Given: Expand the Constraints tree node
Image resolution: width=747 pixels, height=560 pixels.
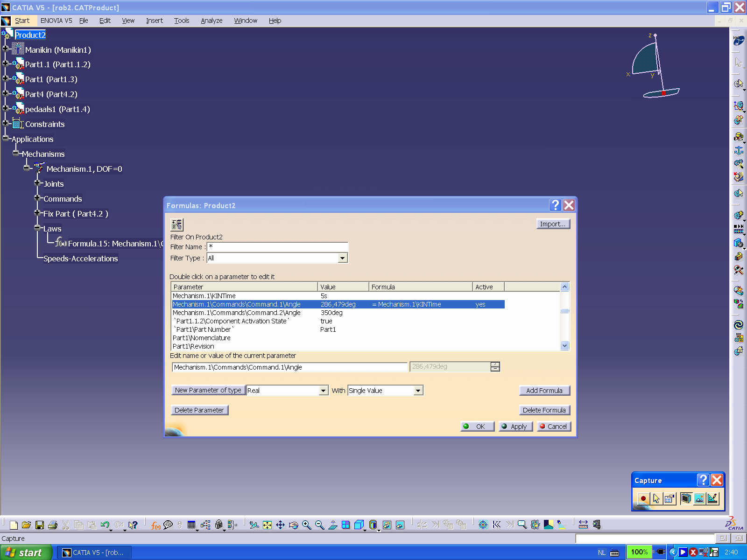Looking at the screenshot, I should point(6,123).
